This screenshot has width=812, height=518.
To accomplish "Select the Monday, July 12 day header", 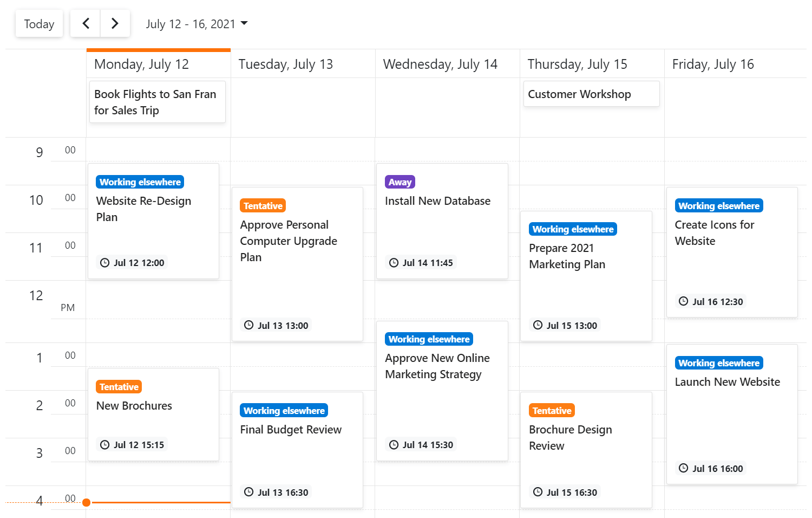I will click(x=141, y=64).
